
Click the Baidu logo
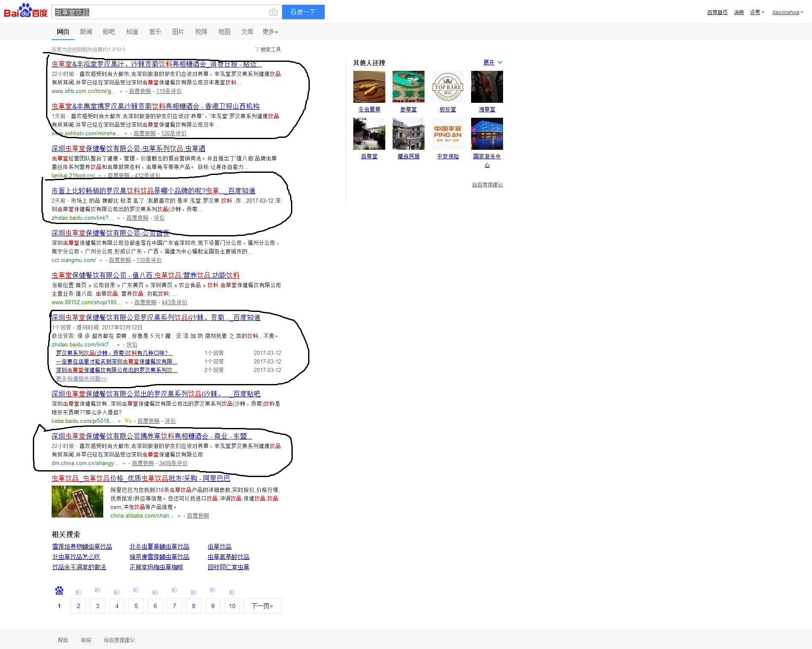tap(26, 11)
